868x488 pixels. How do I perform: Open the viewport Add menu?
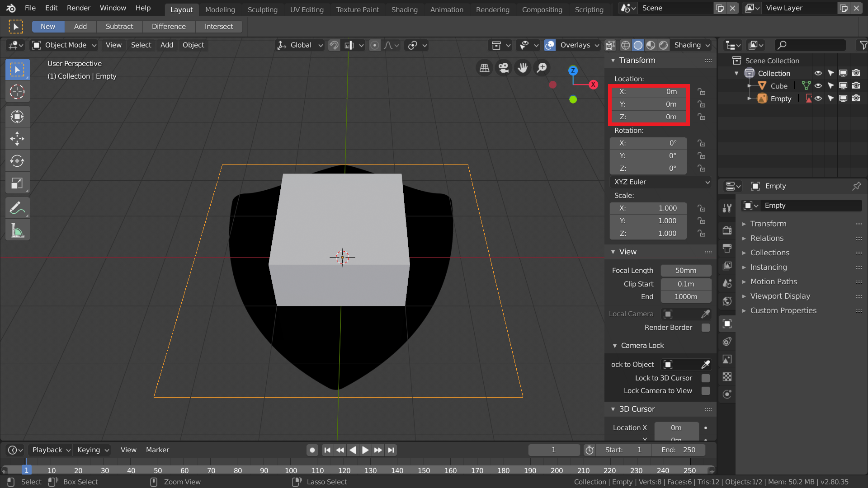coord(167,45)
